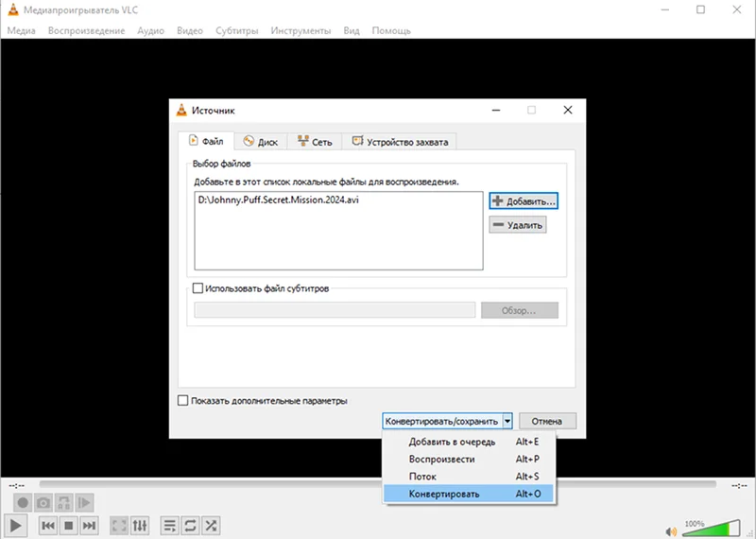The width and height of the screenshot is (756, 539).
Task: Start playback with the Play button
Action: click(15, 525)
